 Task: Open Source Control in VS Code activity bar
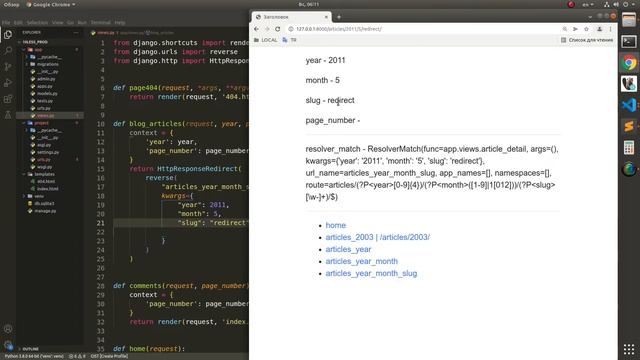[8, 67]
